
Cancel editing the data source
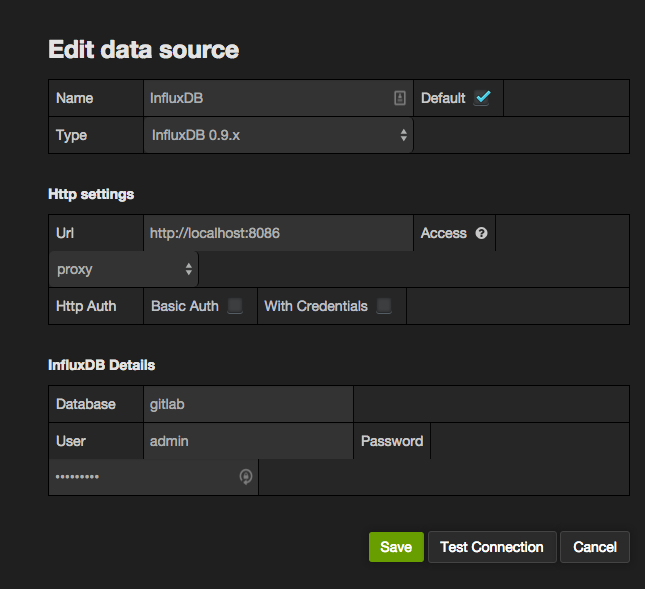click(595, 547)
